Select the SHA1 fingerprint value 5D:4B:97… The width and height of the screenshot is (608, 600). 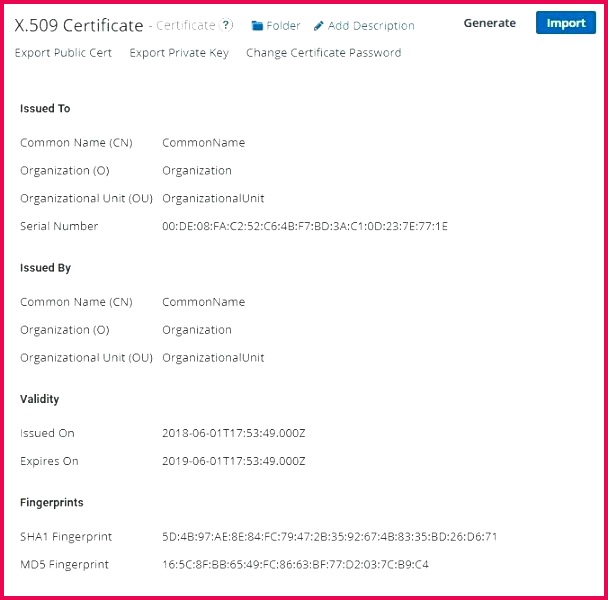click(x=330, y=537)
